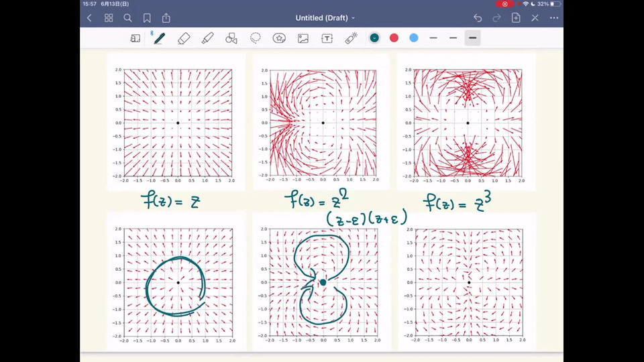
Task: Open the more options ellipsis menu
Action: 554,18
